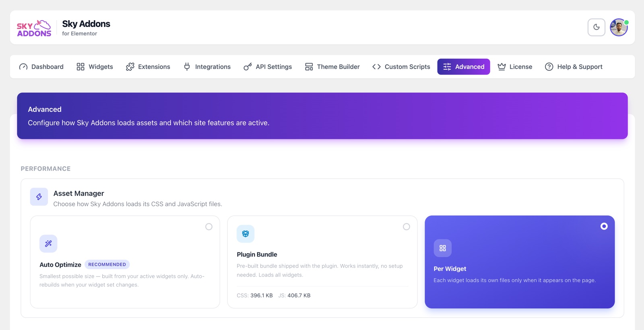Click the 'for Elementor' subtitle
Viewport: 644px width, 330px height.
click(x=80, y=34)
